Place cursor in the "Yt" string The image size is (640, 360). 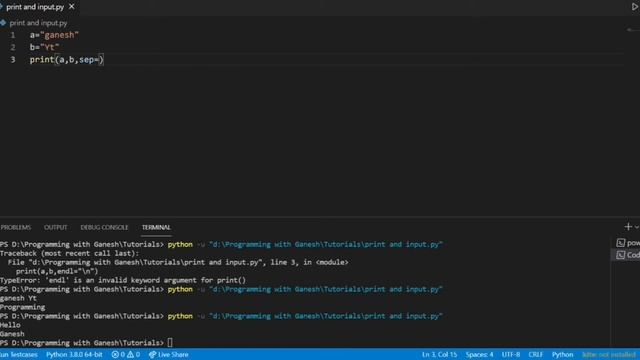click(50, 47)
